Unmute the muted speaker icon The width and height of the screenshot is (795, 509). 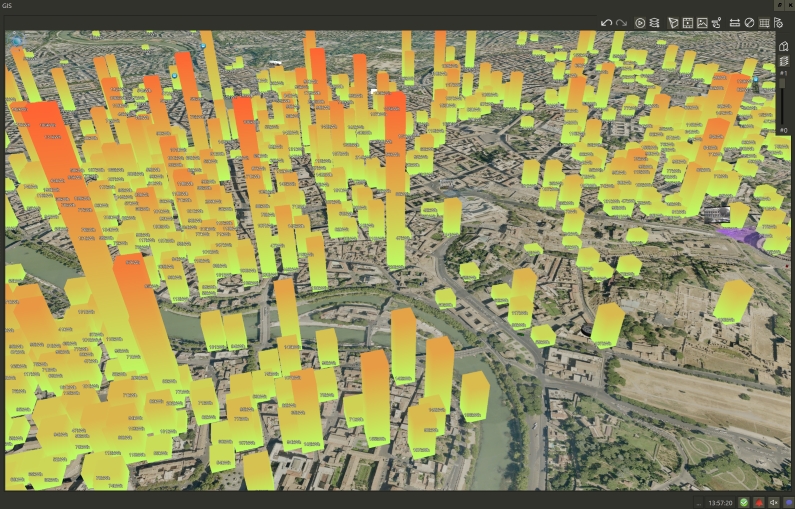[x=773, y=502]
